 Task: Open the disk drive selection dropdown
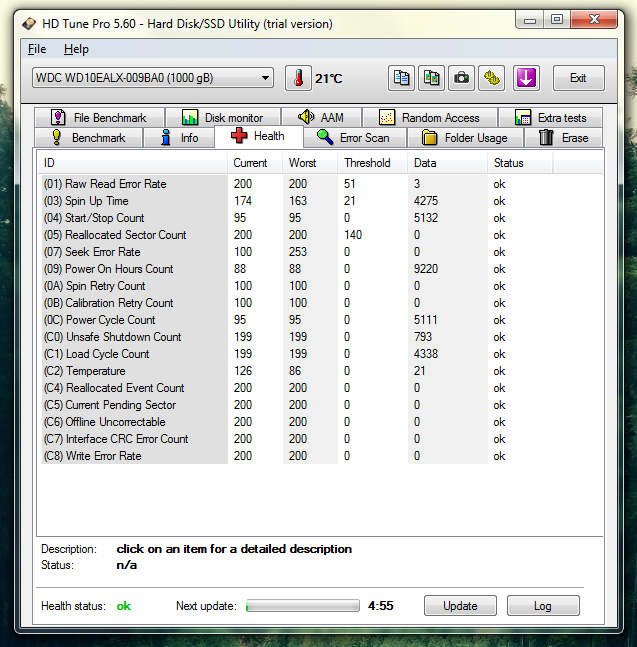[x=153, y=78]
